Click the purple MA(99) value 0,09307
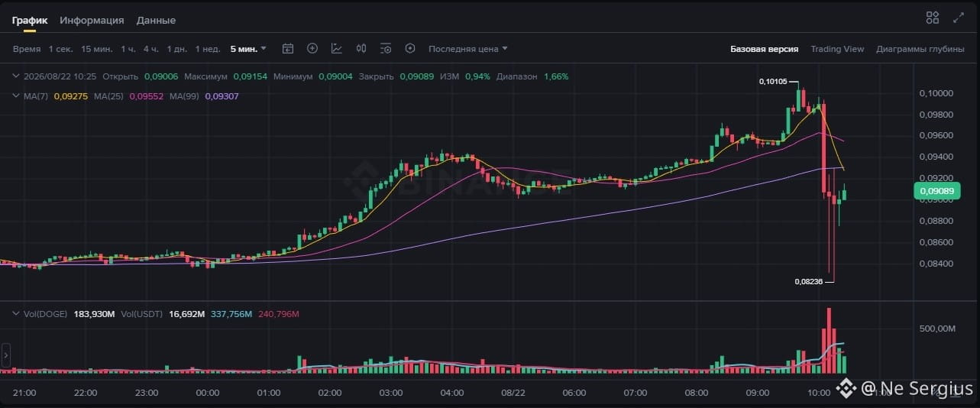The height and width of the screenshot is (408, 980). click(x=222, y=96)
